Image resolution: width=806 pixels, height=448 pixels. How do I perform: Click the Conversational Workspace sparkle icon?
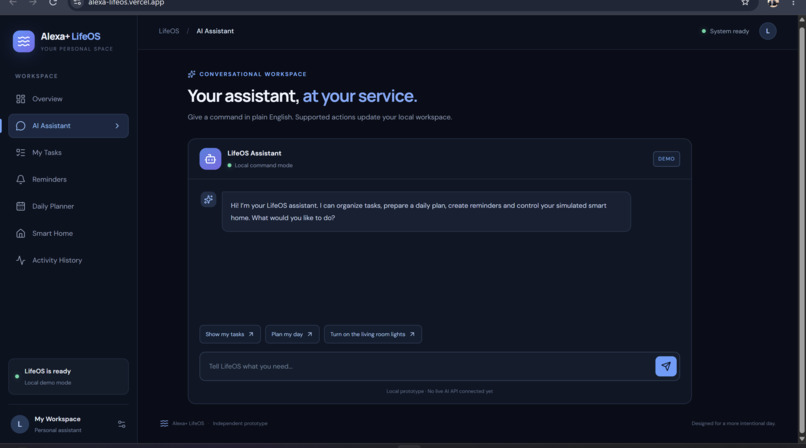click(192, 74)
